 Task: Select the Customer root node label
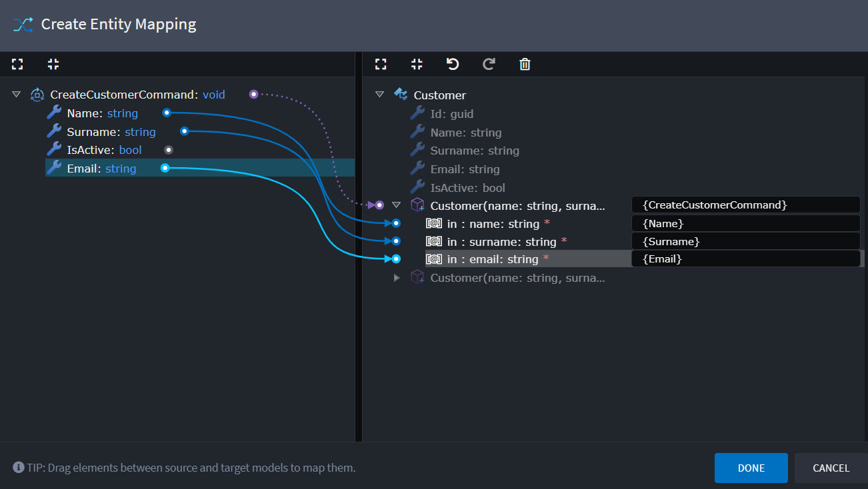click(440, 95)
